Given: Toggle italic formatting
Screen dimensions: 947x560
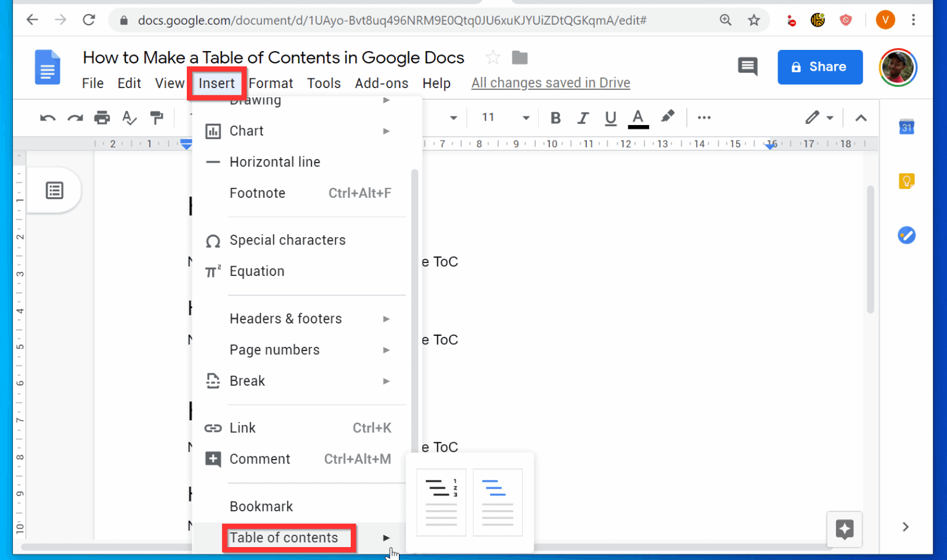Looking at the screenshot, I should coord(583,118).
